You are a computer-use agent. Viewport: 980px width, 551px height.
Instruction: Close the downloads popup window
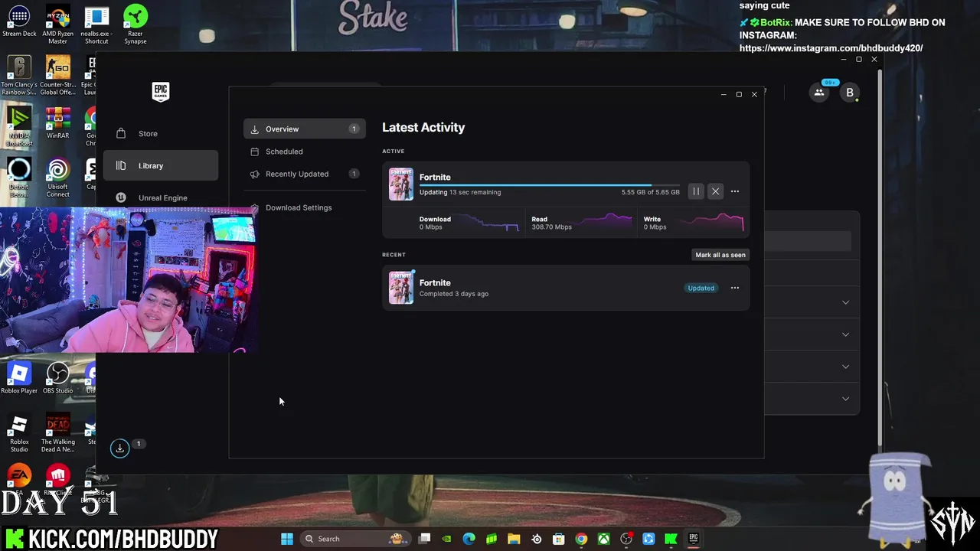(x=754, y=94)
